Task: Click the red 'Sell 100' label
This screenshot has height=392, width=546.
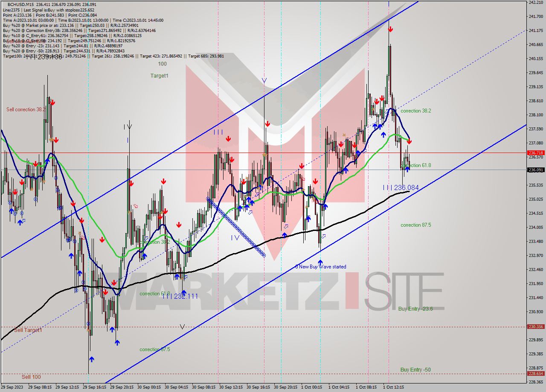Action: click(32, 377)
